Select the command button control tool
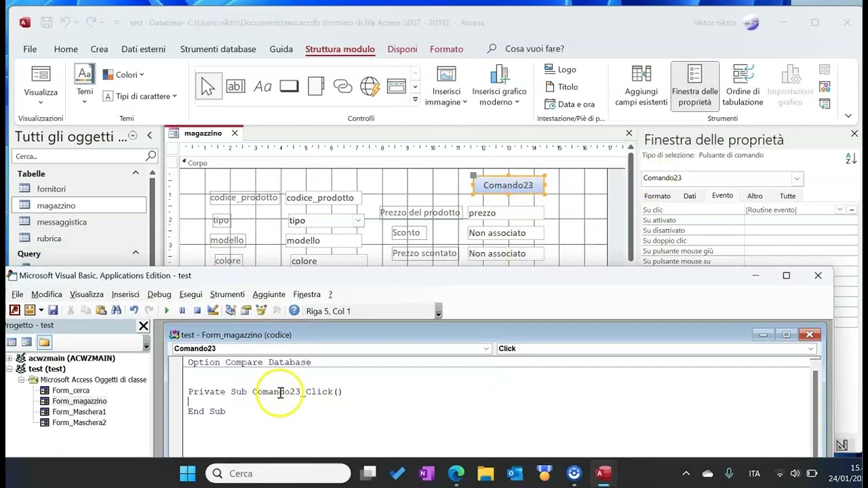The image size is (868, 488). (x=289, y=86)
